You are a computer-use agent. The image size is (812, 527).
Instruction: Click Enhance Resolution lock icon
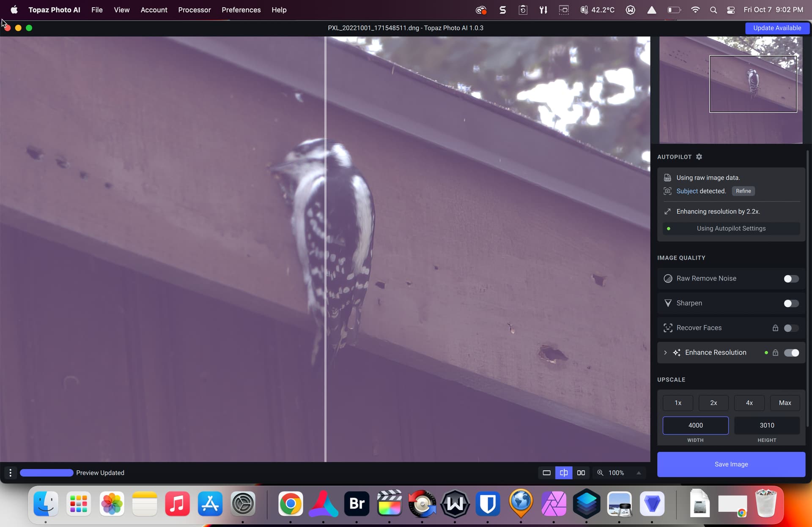click(775, 352)
